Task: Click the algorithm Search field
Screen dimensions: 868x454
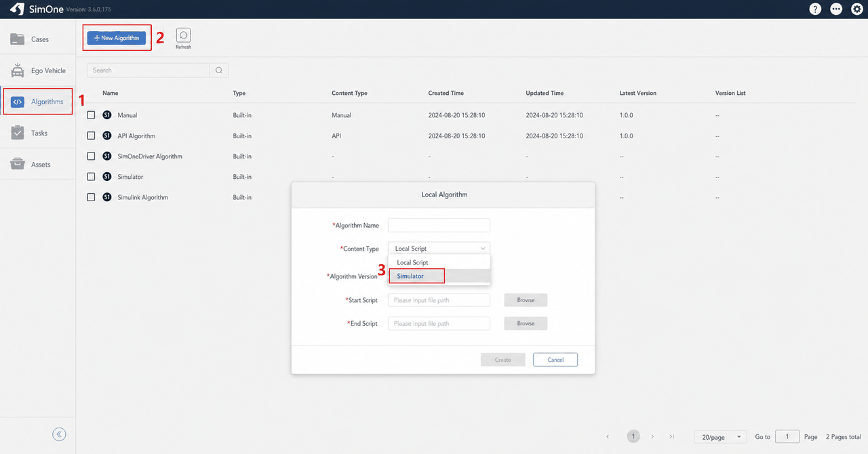Action: point(149,70)
